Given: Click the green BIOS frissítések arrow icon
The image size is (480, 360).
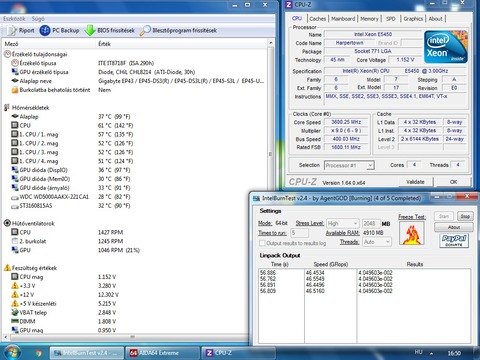Looking at the screenshot, I should [90, 30].
